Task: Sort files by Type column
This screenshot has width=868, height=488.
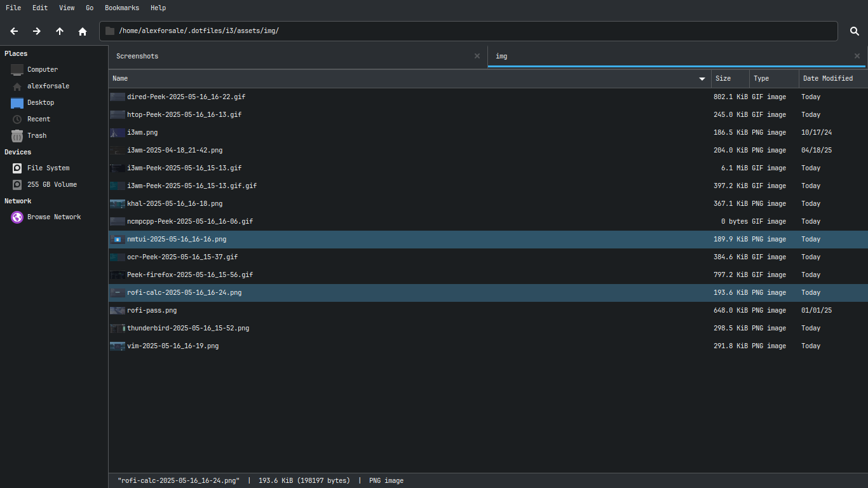Action: (x=774, y=78)
